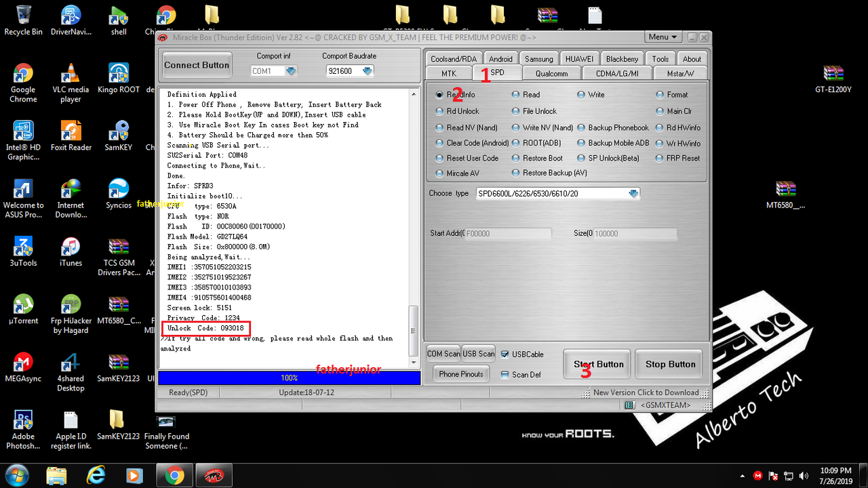
Task: Click the Connect Button
Action: (x=197, y=65)
